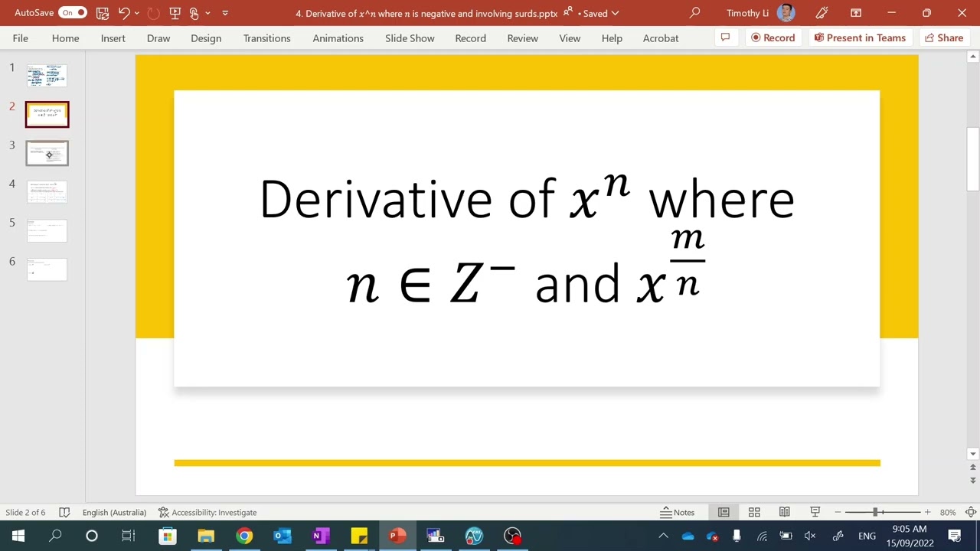Click the sharing status icon next to filename

click(567, 12)
